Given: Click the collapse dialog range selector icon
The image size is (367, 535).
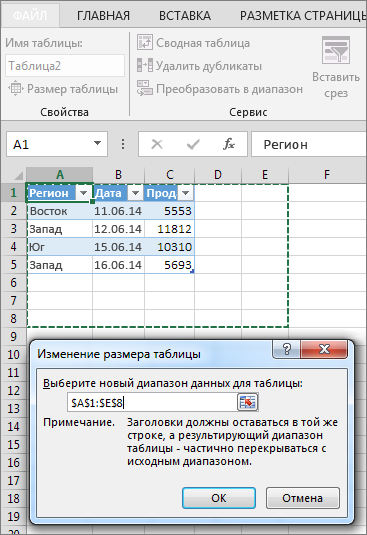Looking at the screenshot, I should click(247, 402).
